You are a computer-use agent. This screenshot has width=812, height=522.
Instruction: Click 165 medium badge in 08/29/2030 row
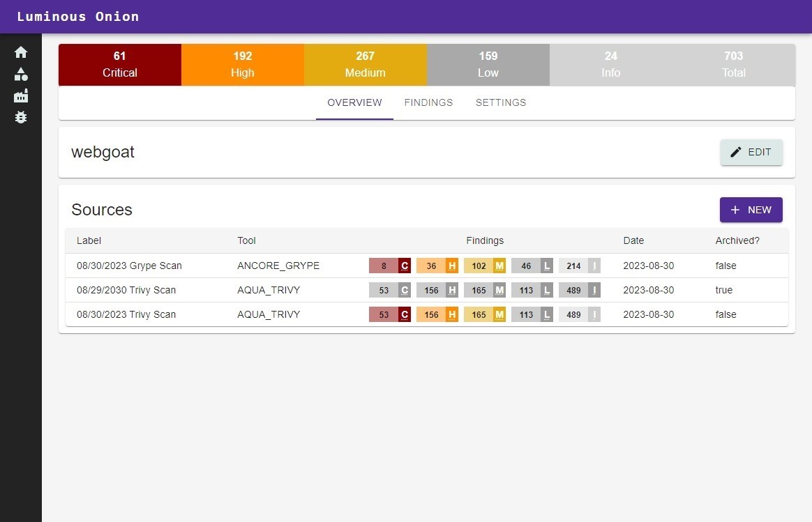tap(485, 290)
